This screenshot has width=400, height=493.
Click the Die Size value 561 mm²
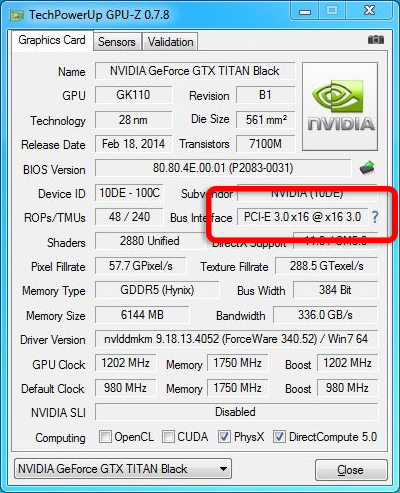coord(265,120)
